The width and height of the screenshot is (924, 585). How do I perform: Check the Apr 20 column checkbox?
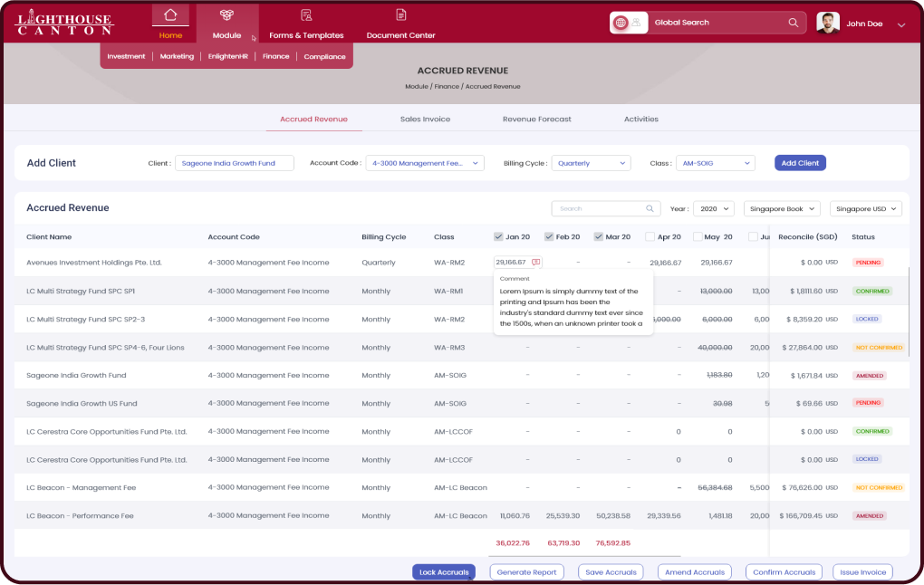pyautogui.click(x=650, y=237)
